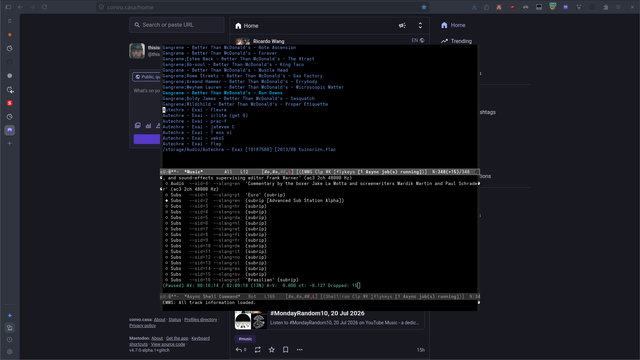This screenshot has height=360, width=640.
Task: Select the Subs --sid=2 English subtitle radio
Action: [x=167, y=201]
